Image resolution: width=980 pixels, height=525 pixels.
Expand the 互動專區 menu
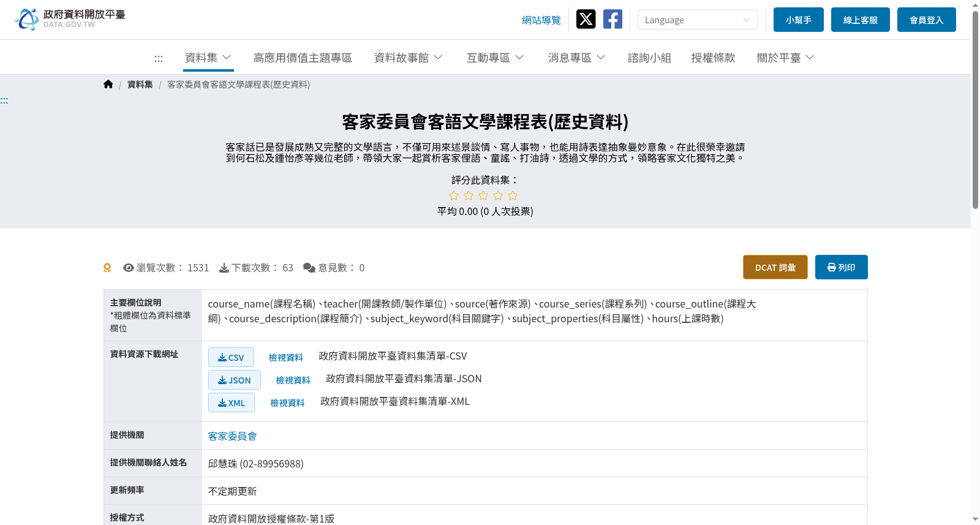tap(496, 58)
